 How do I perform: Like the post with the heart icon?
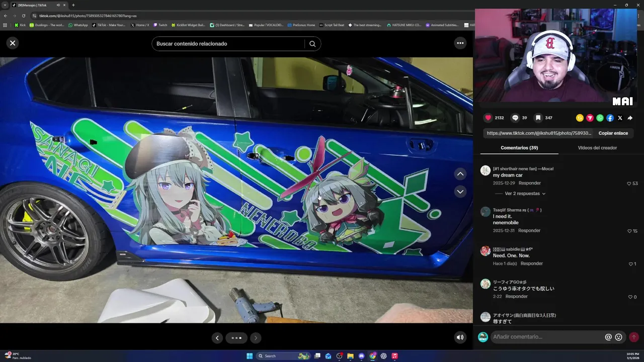[488, 118]
